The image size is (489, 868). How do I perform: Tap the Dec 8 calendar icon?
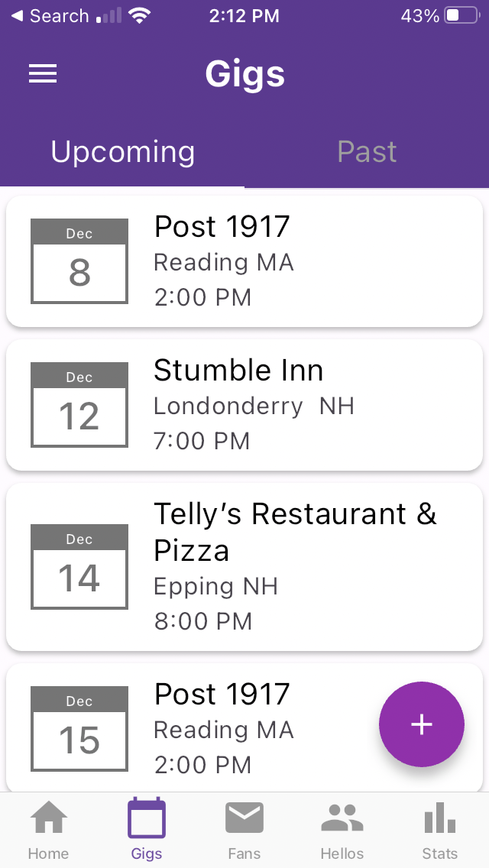coord(79,261)
